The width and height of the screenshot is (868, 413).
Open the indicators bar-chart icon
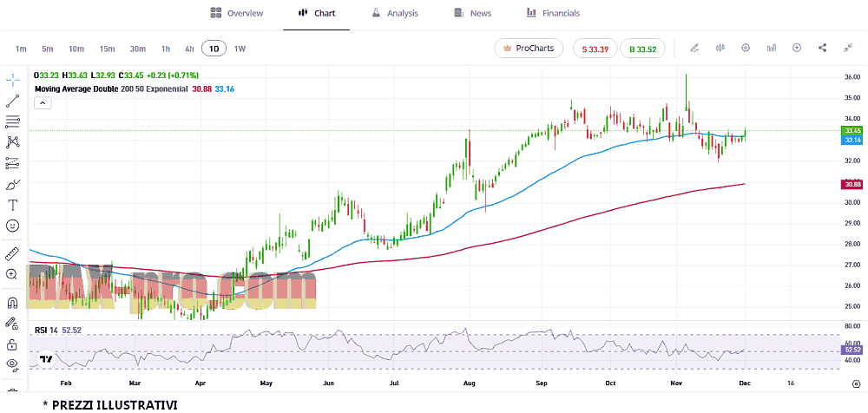click(x=771, y=49)
